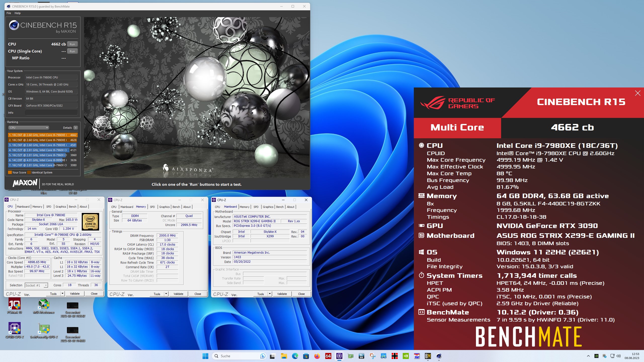Close the BenchMate result overlay with X
This screenshot has height=362, width=644.
coord(638,93)
